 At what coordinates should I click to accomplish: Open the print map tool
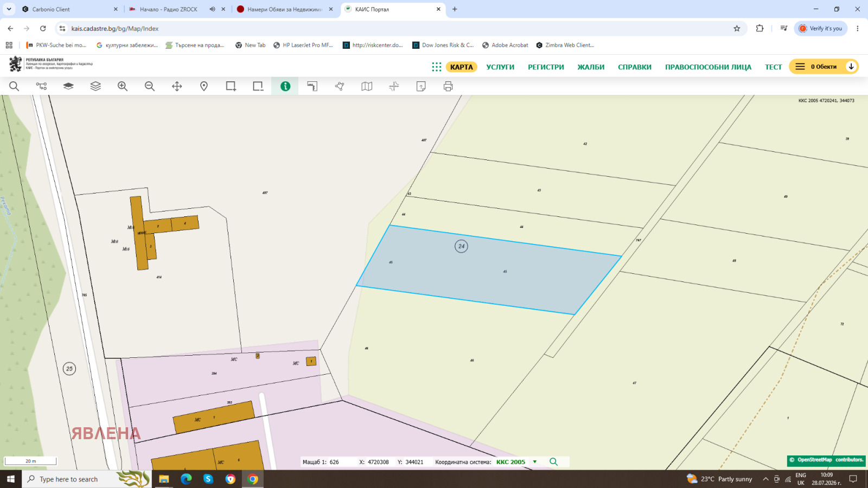[448, 86]
